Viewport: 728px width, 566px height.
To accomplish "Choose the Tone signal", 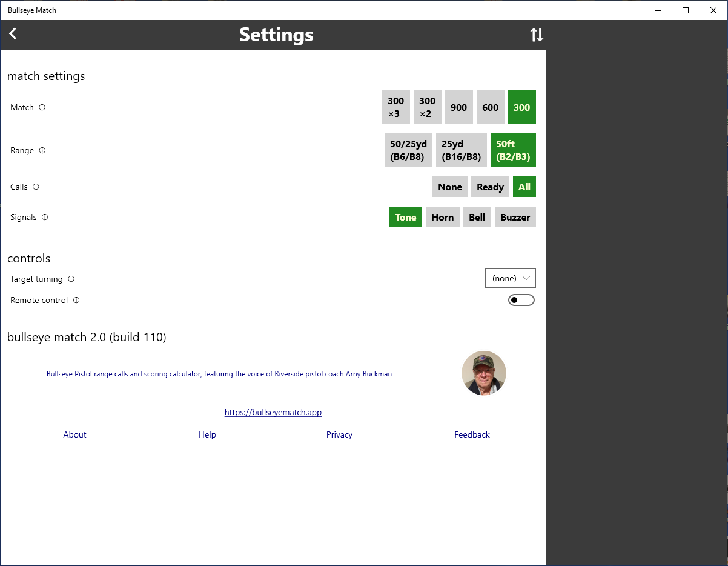I will (406, 217).
